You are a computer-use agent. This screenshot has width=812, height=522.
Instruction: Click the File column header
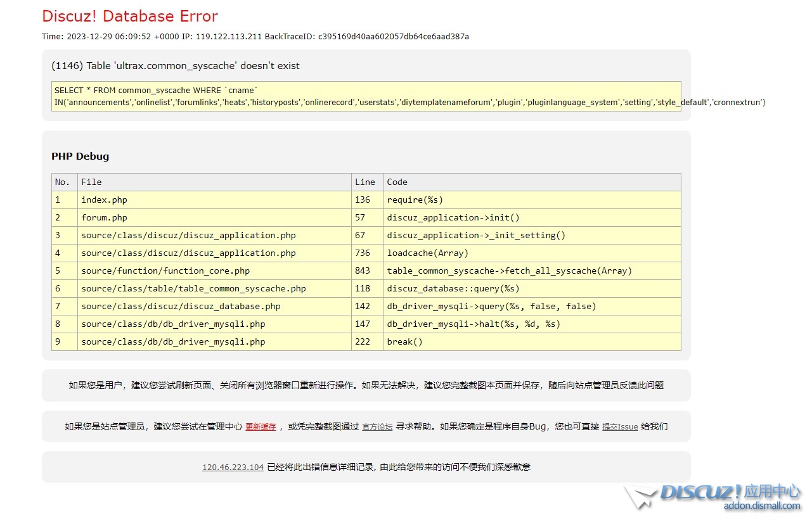pyautogui.click(x=91, y=182)
